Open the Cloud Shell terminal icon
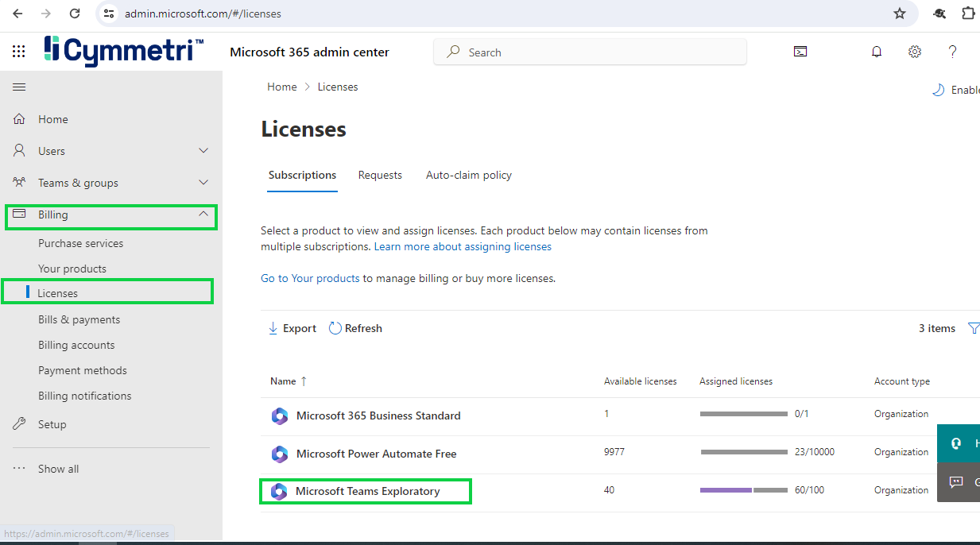The height and width of the screenshot is (545, 980). tap(800, 52)
